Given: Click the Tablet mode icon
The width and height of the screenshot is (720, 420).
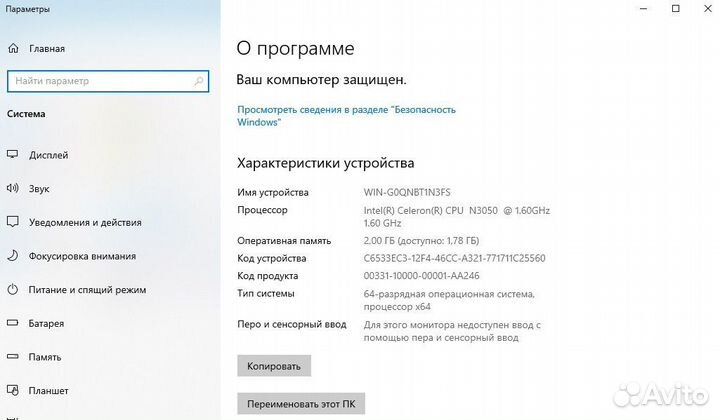Looking at the screenshot, I should pos(12,390).
